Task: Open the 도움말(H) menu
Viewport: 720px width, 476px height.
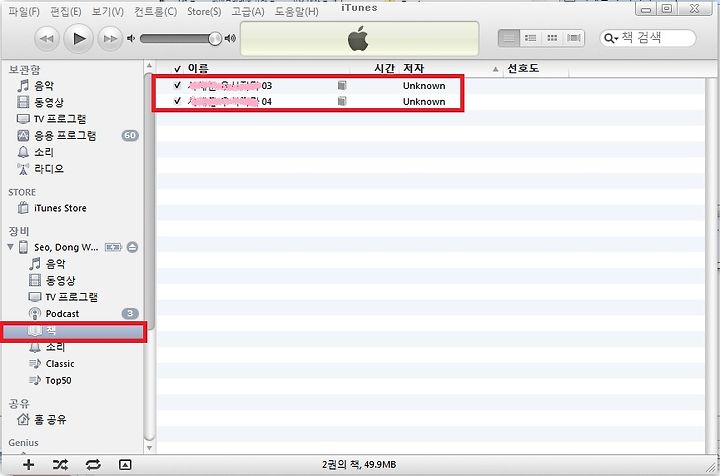Action: [297, 11]
